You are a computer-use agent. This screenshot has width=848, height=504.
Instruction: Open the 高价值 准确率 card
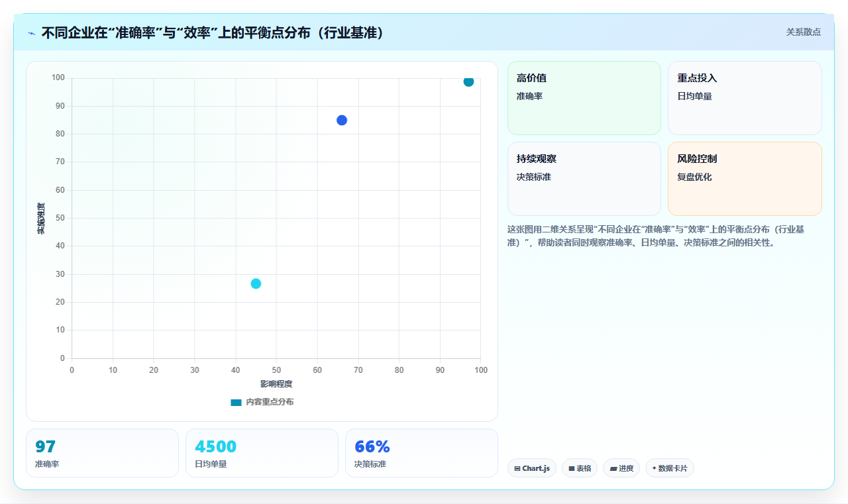(584, 98)
